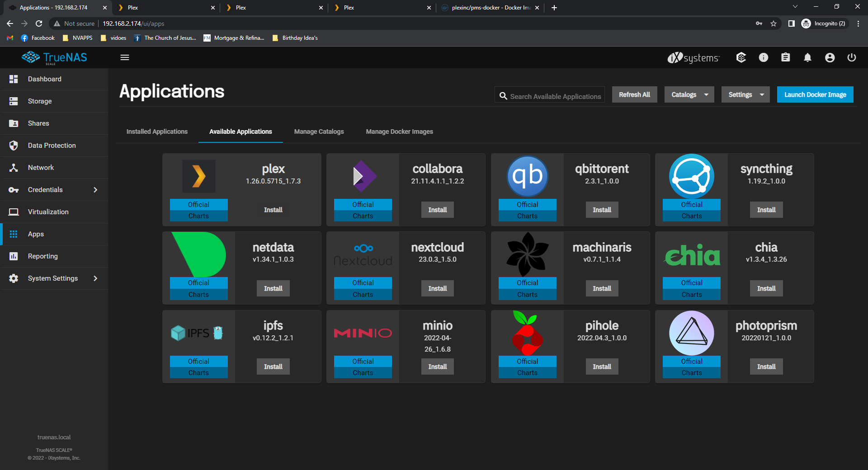Open the Facebook bookmark

click(38, 38)
